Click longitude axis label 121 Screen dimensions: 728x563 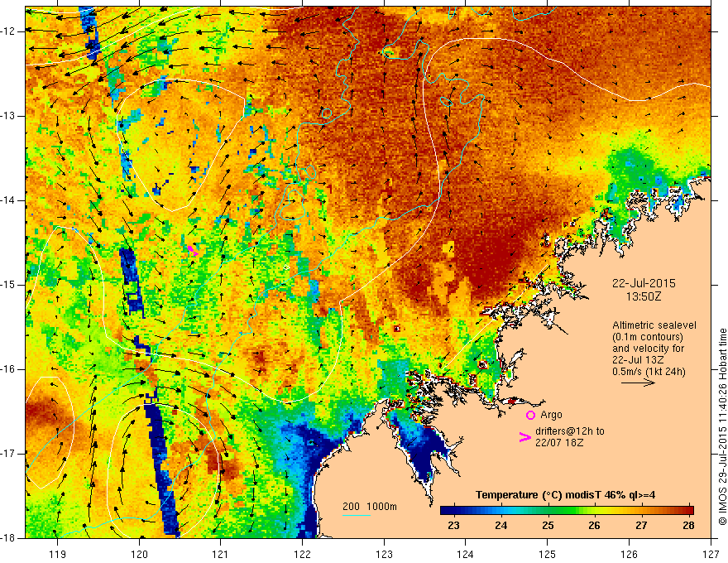221,554
